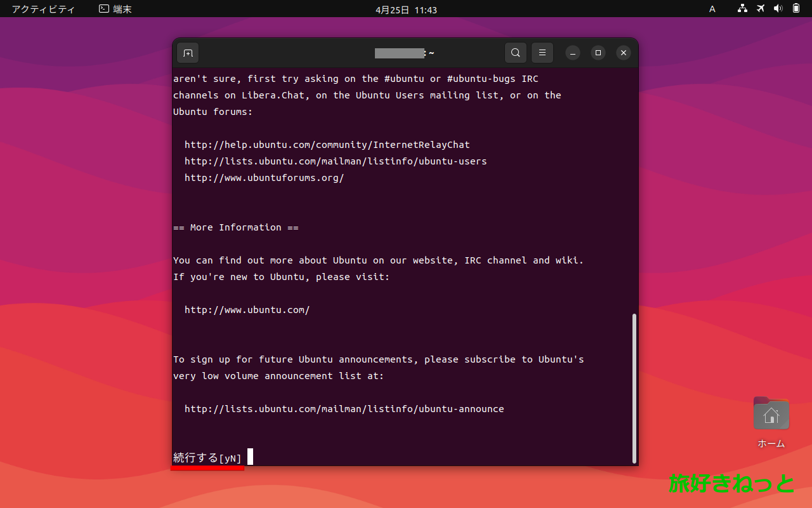The height and width of the screenshot is (508, 812).
Task: Expand the system status tray menu
Action: coord(768,9)
